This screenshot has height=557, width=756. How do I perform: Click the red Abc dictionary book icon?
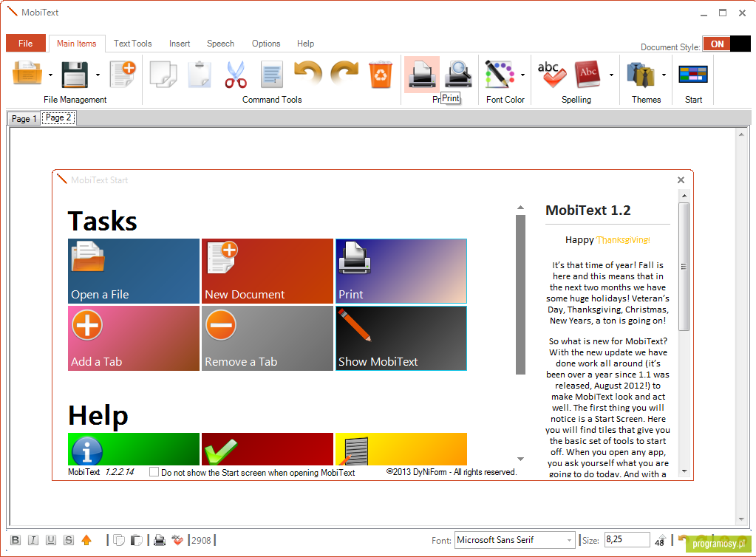pyautogui.click(x=588, y=74)
